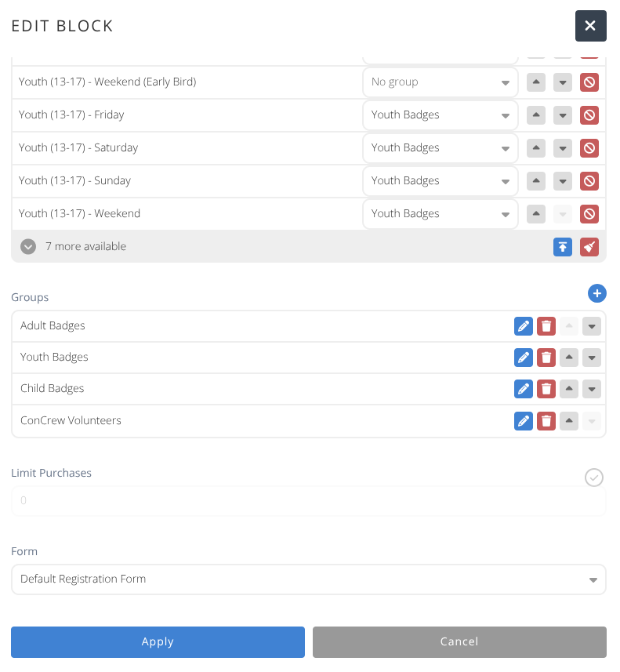Toggle the Limit Purchases checkmark circle
This screenshot has height=672, width=620.
coord(593,478)
